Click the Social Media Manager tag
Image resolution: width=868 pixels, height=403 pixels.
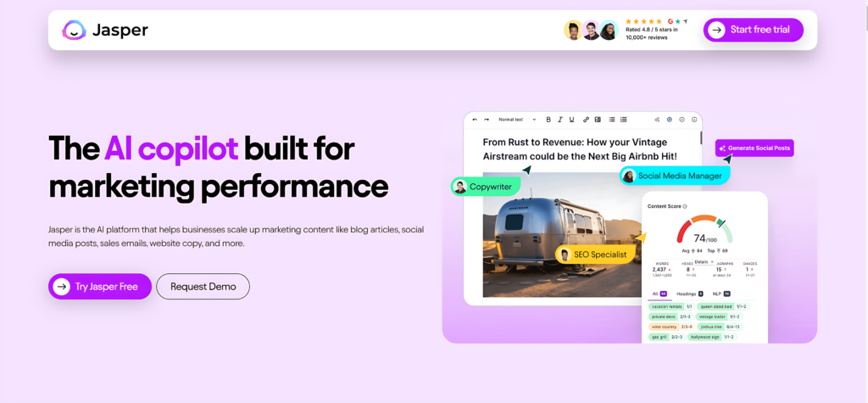(x=674, y=176)
